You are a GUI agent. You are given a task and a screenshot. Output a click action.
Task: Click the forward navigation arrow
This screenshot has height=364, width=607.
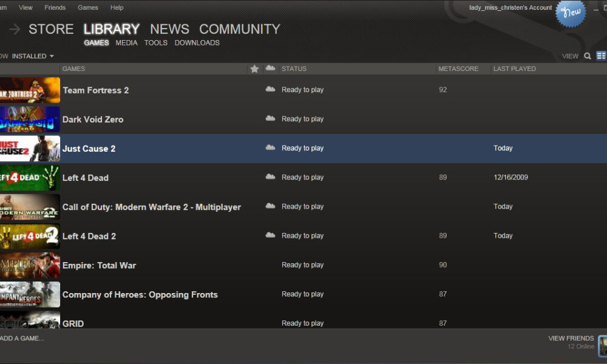click(15, 29)
